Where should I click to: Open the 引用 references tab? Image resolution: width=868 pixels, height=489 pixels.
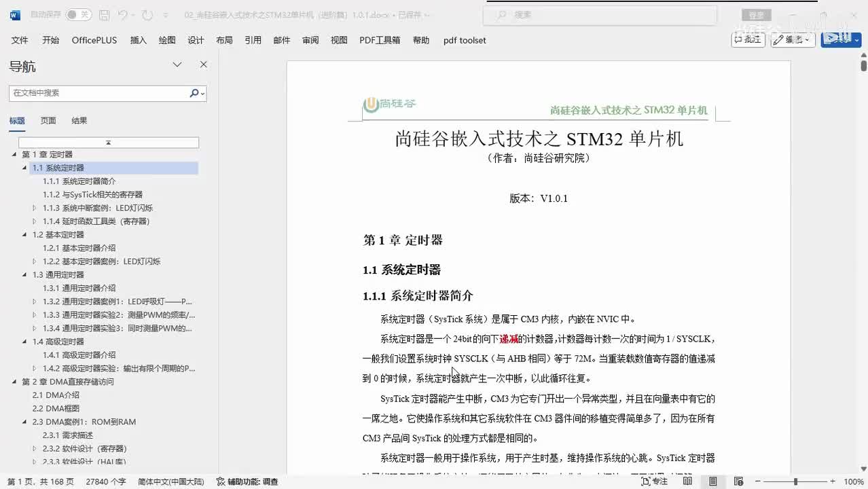tap(253, 40)
